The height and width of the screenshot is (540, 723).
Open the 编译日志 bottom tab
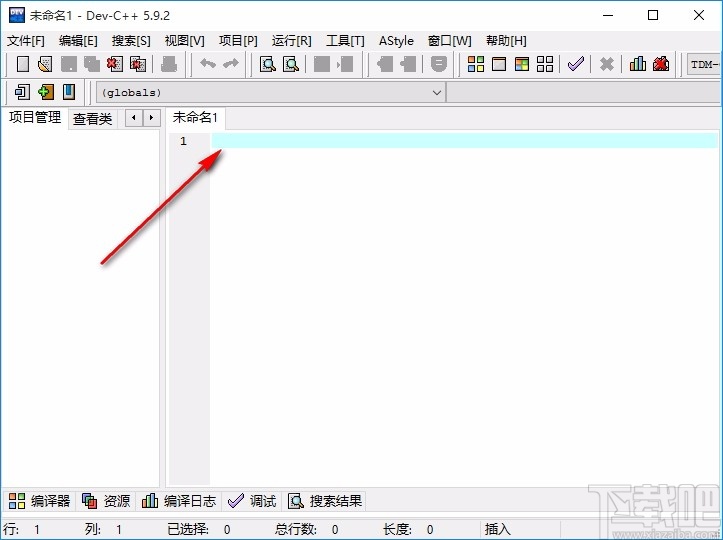point(178,501)
